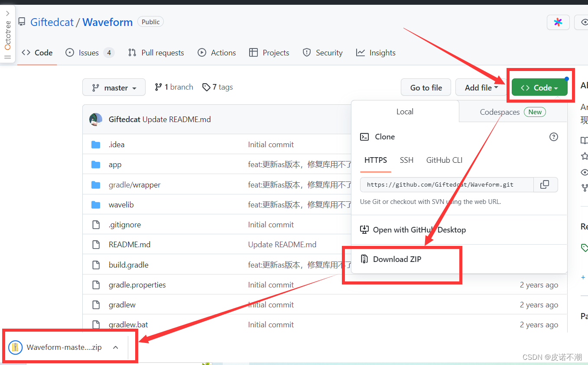Open the Waveform repository link

(x=107, y=22)
